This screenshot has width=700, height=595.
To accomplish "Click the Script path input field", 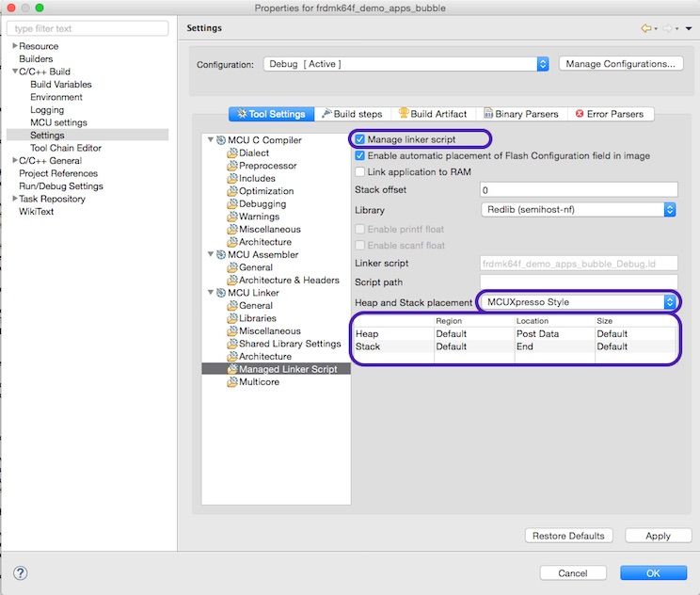I will [x=579, y=281].
